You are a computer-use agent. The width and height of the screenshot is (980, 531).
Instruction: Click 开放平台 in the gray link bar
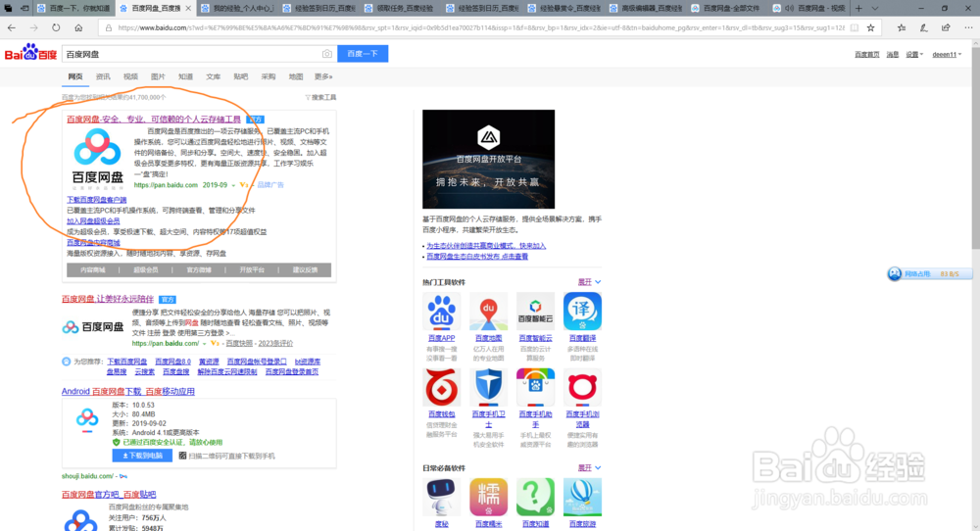[252, 269]
